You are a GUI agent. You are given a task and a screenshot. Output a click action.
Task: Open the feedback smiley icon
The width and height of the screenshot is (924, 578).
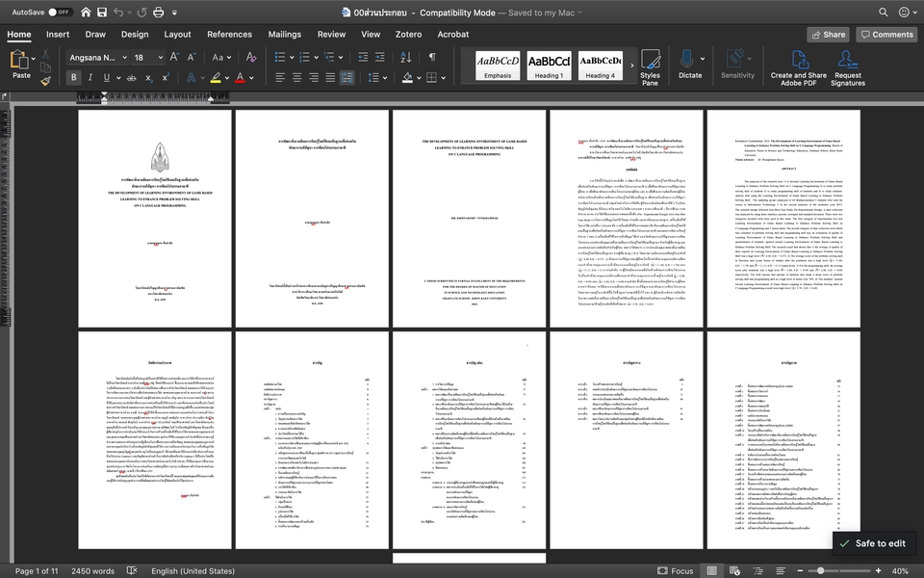[x=904, y=12]
